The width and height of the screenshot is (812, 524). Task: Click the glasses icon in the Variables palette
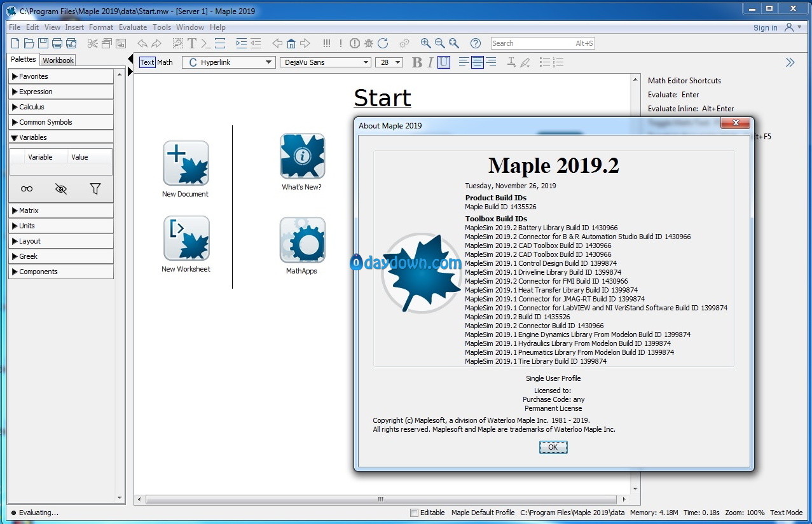pos(27,189)
